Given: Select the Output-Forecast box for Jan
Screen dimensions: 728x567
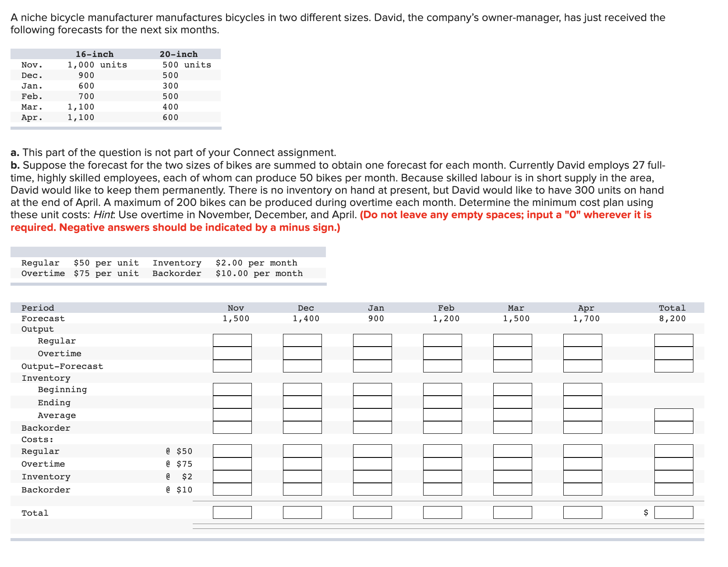Looking at the screenshot, I should point(372,366).
